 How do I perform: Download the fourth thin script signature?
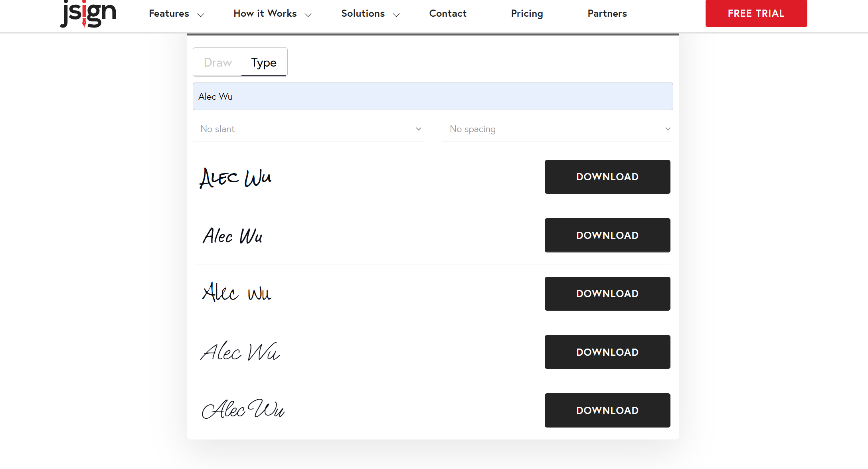click(607, 352)
